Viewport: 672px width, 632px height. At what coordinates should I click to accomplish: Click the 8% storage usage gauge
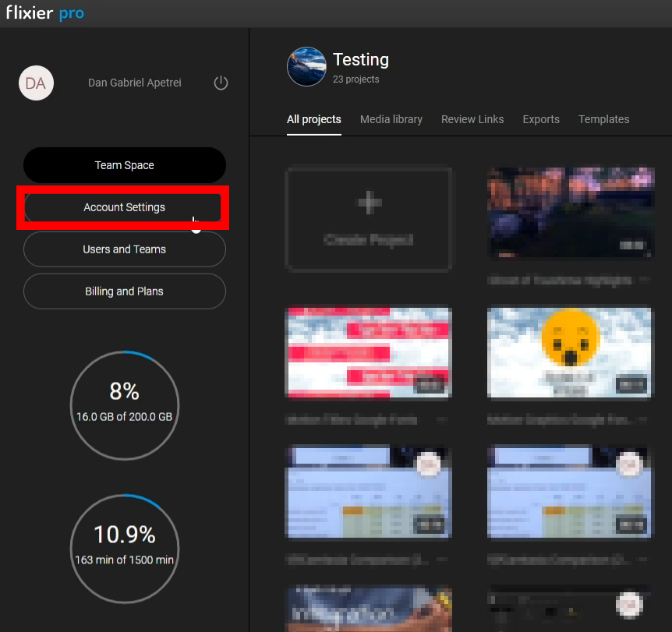124,405
